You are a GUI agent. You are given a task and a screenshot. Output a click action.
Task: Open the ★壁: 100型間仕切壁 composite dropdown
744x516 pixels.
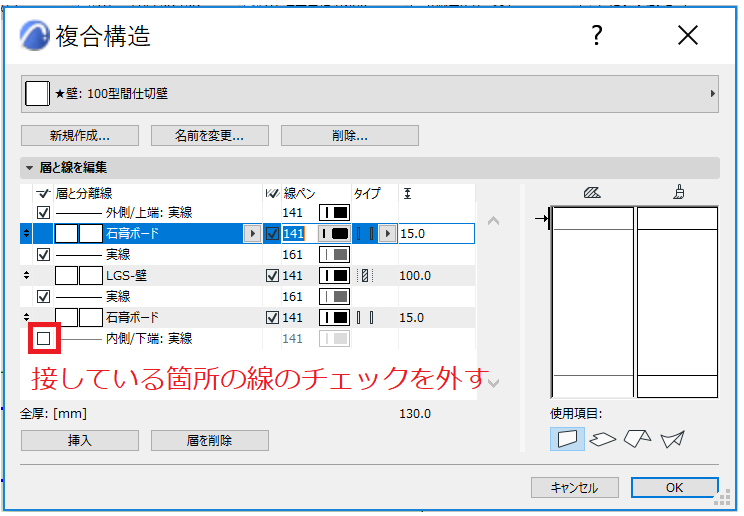(370, 94)
